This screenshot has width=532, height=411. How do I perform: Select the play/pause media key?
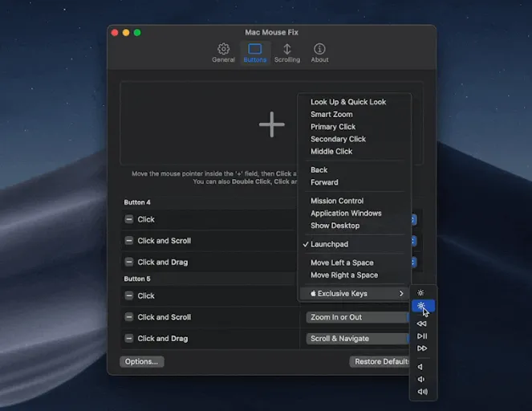(x=422, y=336)
